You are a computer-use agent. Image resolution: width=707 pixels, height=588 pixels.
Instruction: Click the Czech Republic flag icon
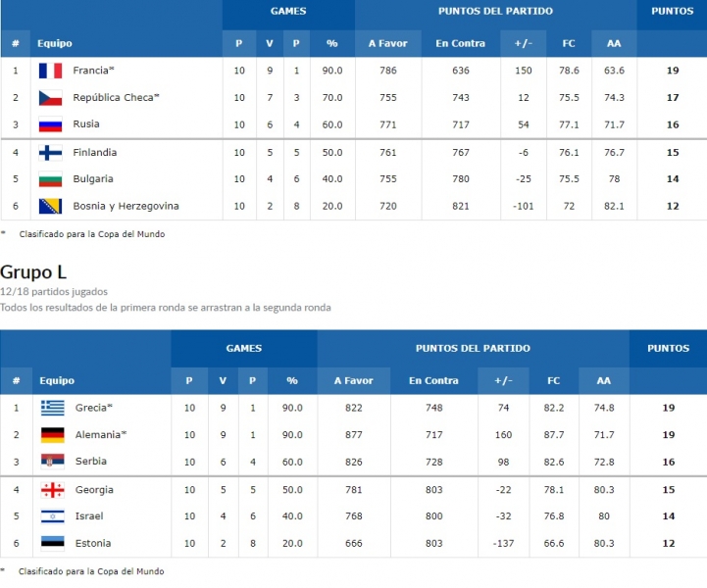click(x=51, y=98)
